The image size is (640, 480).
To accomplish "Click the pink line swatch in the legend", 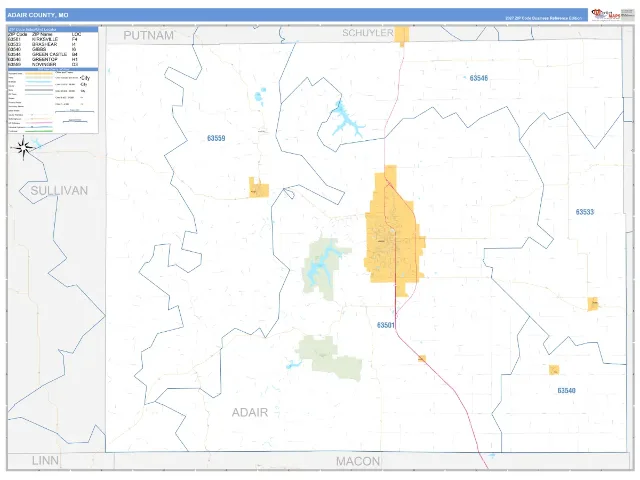I will (39, 123).
